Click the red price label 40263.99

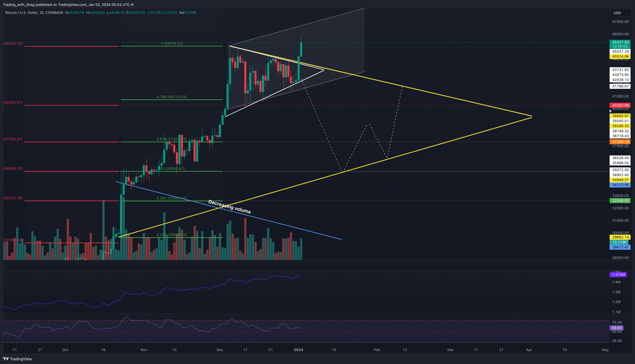pos(620,105)
